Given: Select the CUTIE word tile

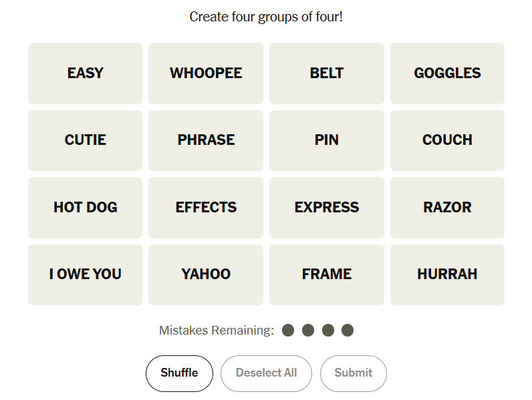Looking at the screenshot, I should click(85, 140).
